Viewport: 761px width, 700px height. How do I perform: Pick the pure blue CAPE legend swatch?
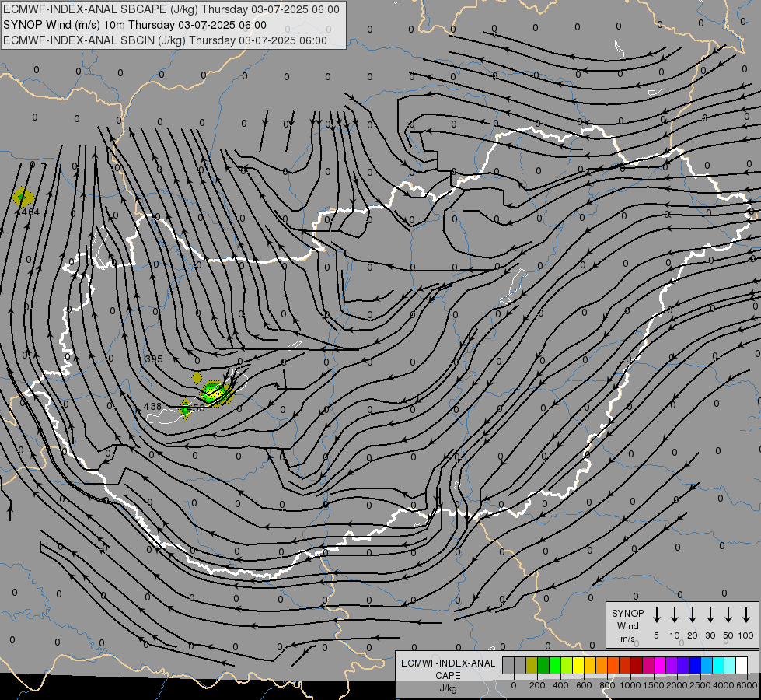click(695, 665)
